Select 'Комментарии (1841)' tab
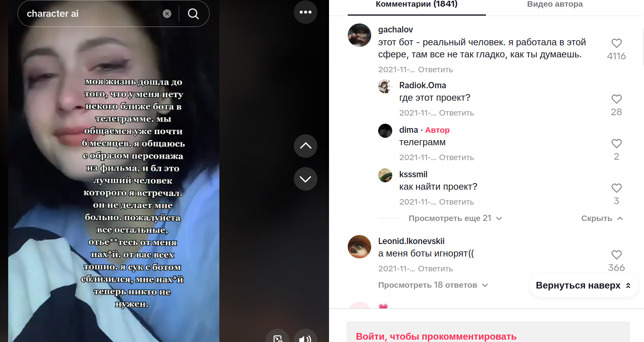Viewport: 644px width, 342px height. click(x=417, y=4)
